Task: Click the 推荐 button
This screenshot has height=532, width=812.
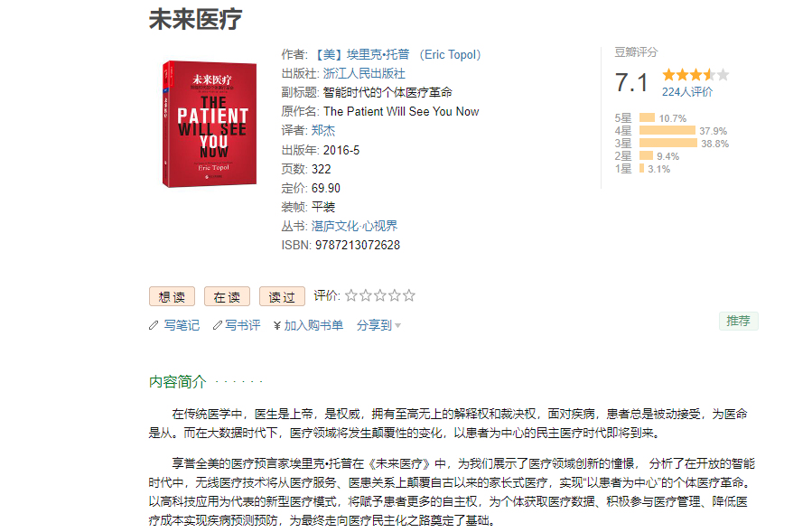Action: click(x=738, y=321)
